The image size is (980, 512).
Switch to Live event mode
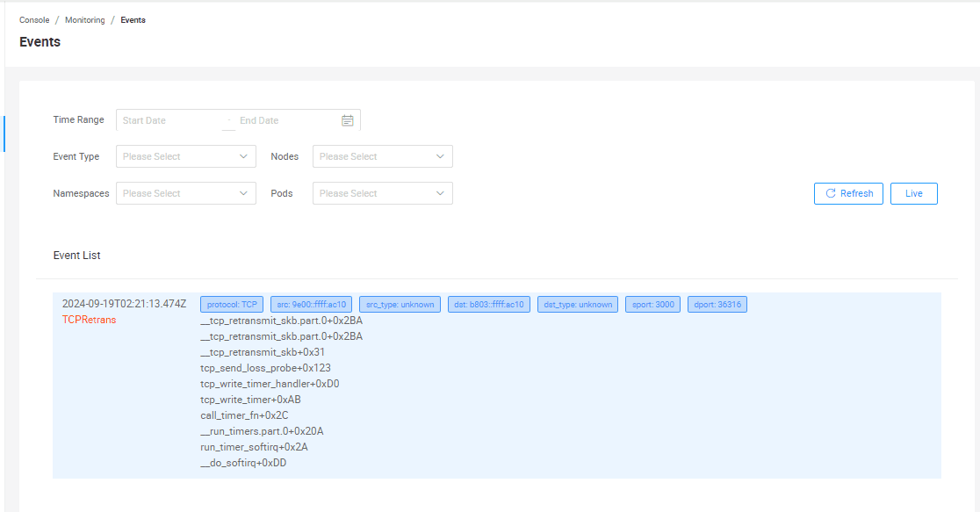pyautogui.click(x=913, y=193)
